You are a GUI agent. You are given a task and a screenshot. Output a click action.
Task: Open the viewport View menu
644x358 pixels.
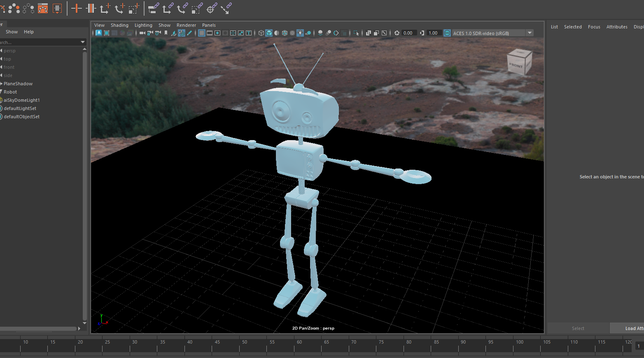pos(100,25)
